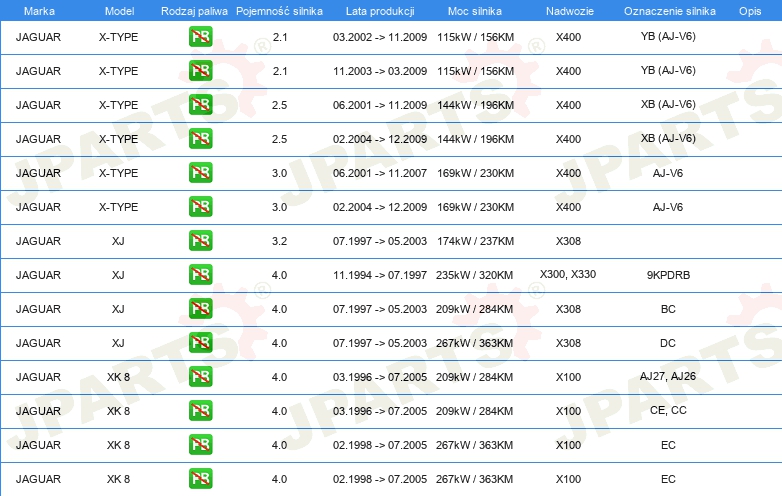
Task: Click the petrol fuel icon in the XJ 3.2 row
Action: (200, 241)
